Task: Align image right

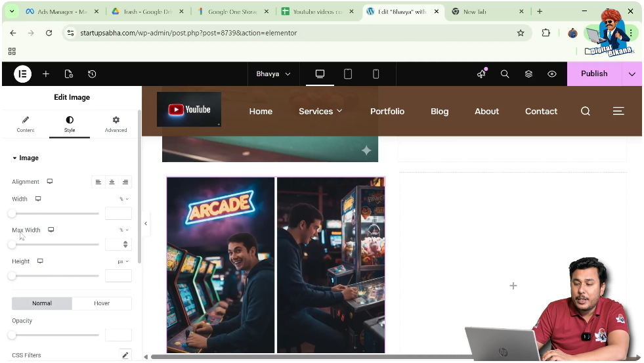Action: pyautogui.click(x=125, y=182)
